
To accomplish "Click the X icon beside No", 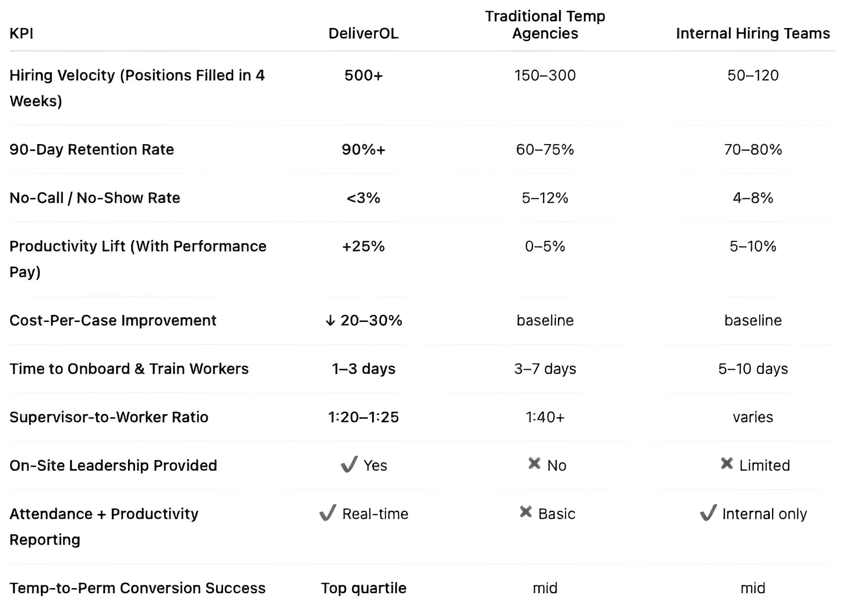I will 534,463.
